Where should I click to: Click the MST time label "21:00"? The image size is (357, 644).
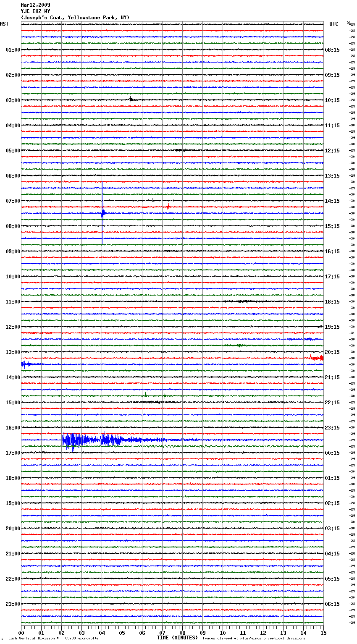[x=13, y=554]
